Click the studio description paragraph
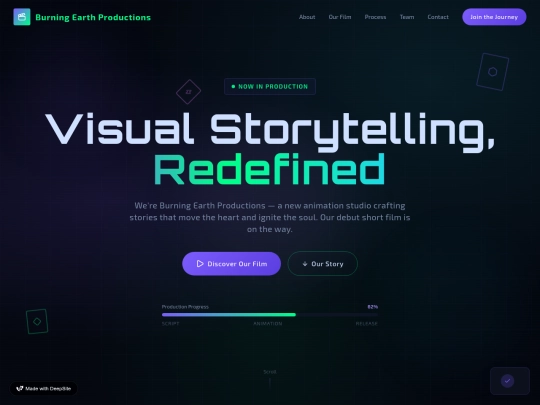This screenshot has width=540, height=405. click(x=270, y=217)
